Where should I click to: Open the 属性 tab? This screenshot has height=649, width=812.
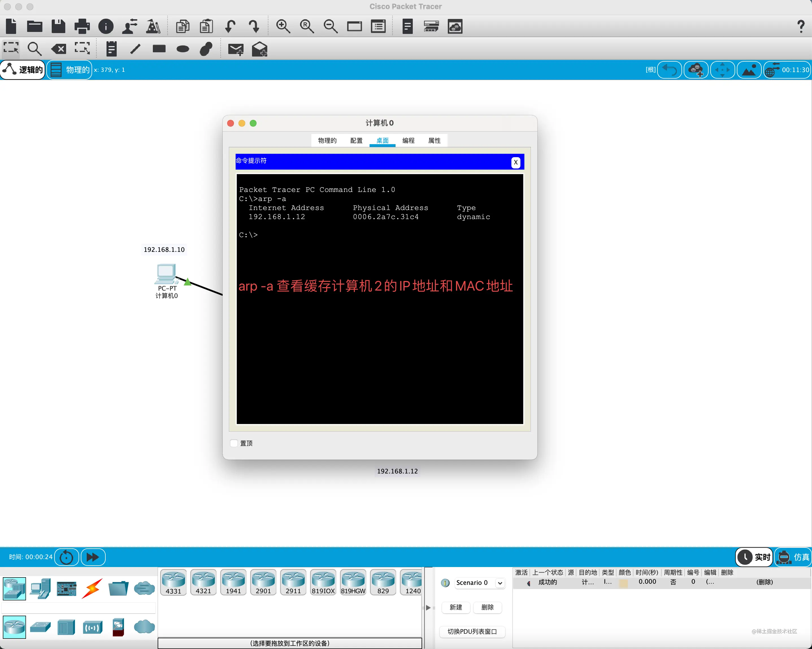[x=434, y=140]
